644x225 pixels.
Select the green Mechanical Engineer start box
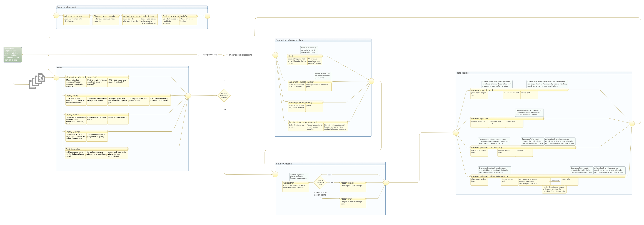coord(13,54)
